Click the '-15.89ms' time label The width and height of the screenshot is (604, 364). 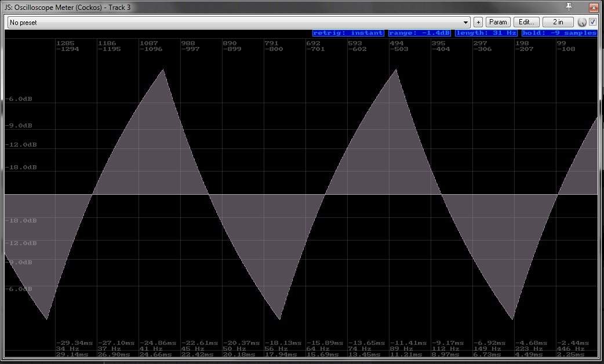[x=325, y=343]
